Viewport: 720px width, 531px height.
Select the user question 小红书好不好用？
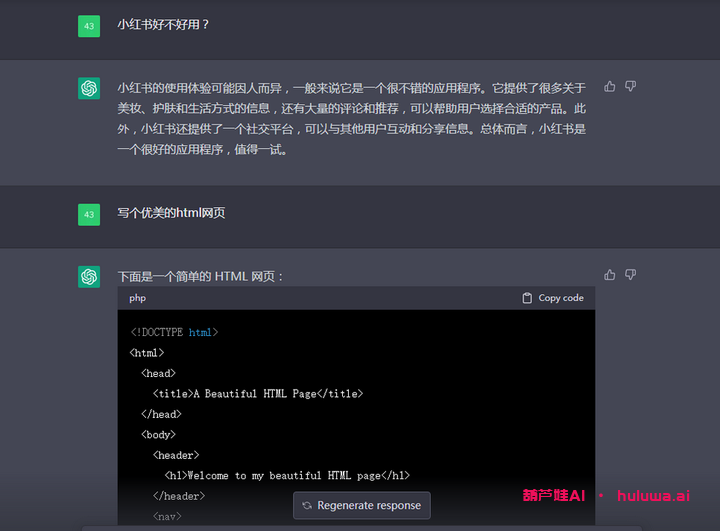(x=163, y=24)
